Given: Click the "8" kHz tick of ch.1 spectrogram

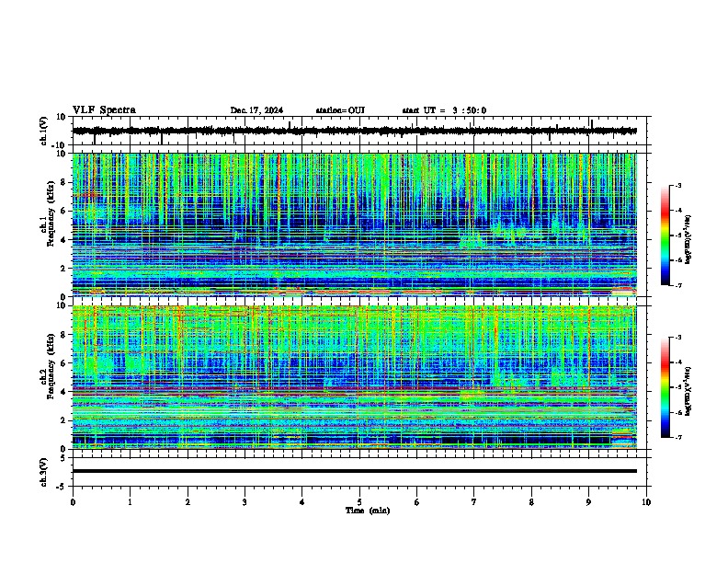Looking at the screenshot, I should point(64,182).
